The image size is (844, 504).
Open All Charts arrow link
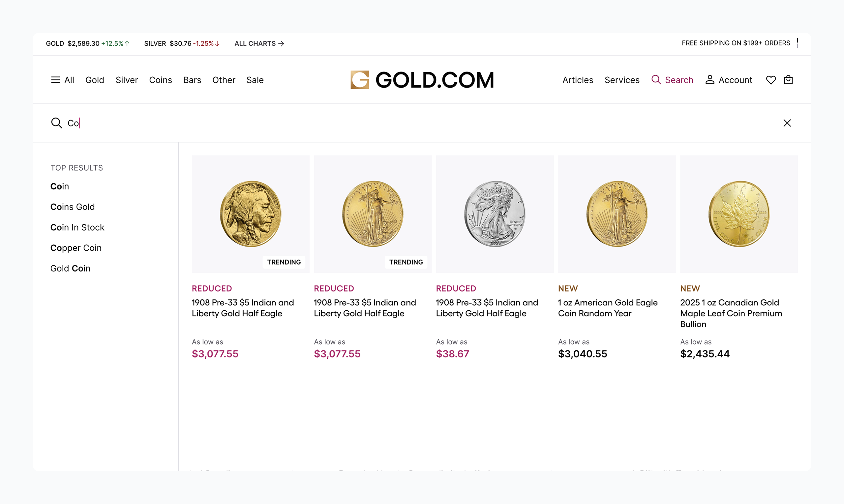pos(259,43)
